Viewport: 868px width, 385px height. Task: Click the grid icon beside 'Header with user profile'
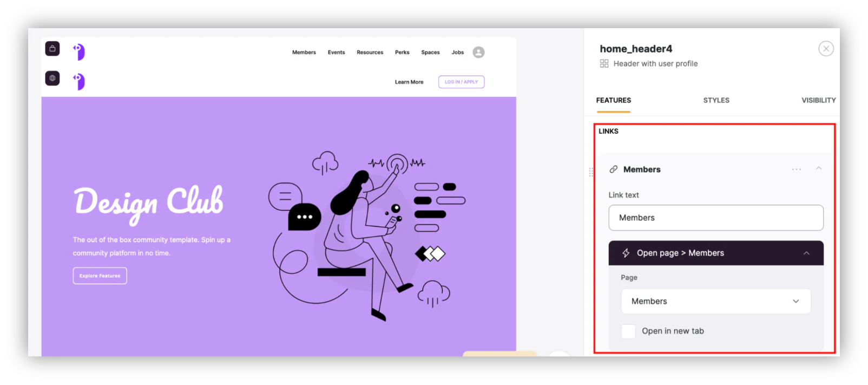[604, 64]
